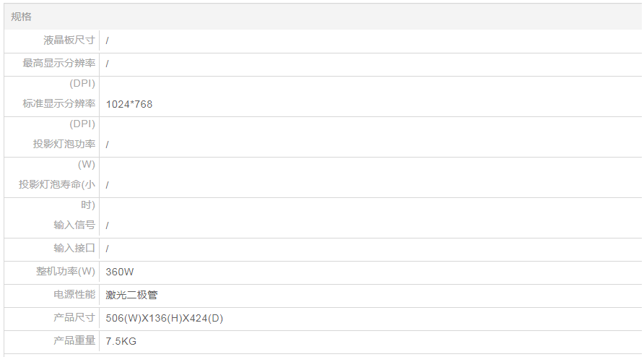Click the 1024*768 resolution value
This screenshot has width=644, height=357.
[x=129, y=104]
